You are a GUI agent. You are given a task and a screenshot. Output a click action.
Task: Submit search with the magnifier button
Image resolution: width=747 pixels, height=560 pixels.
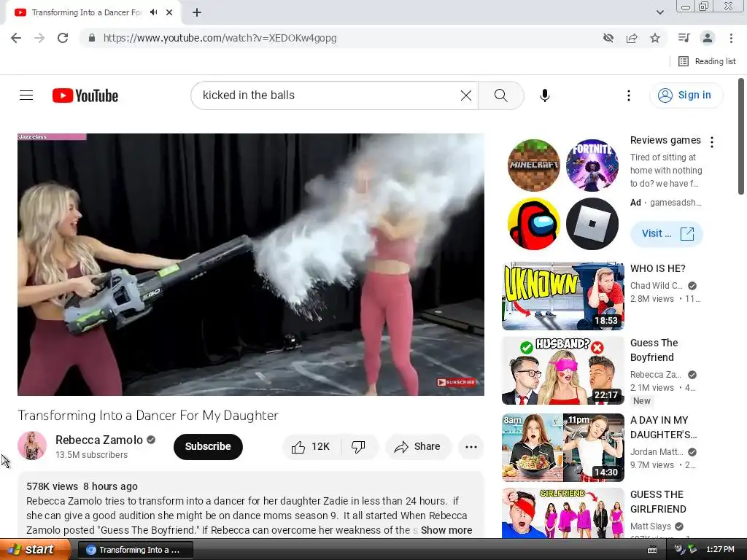coord(500,96)
